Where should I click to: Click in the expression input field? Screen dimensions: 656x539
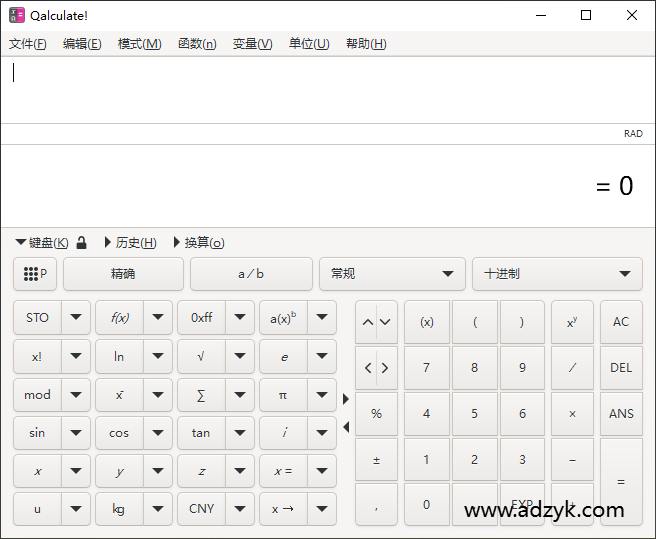[328, 90]
